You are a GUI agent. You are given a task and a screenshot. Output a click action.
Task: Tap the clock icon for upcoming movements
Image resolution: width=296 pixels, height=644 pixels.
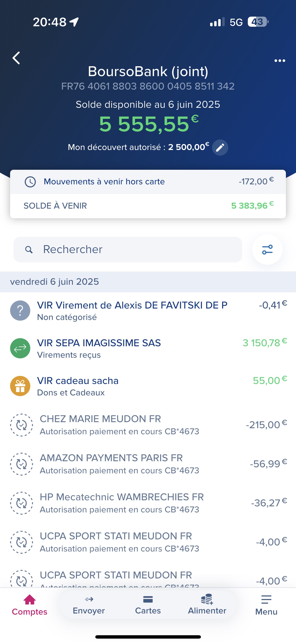coord(30,182)
